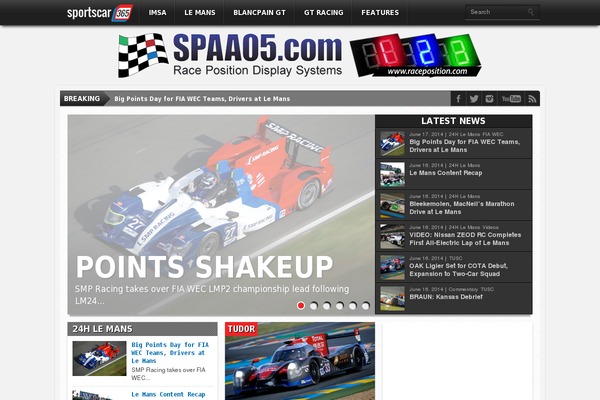Open the LE MANS menu
Image resolution: width=600 pixels, height=400 pixels.
pos(200,13)
